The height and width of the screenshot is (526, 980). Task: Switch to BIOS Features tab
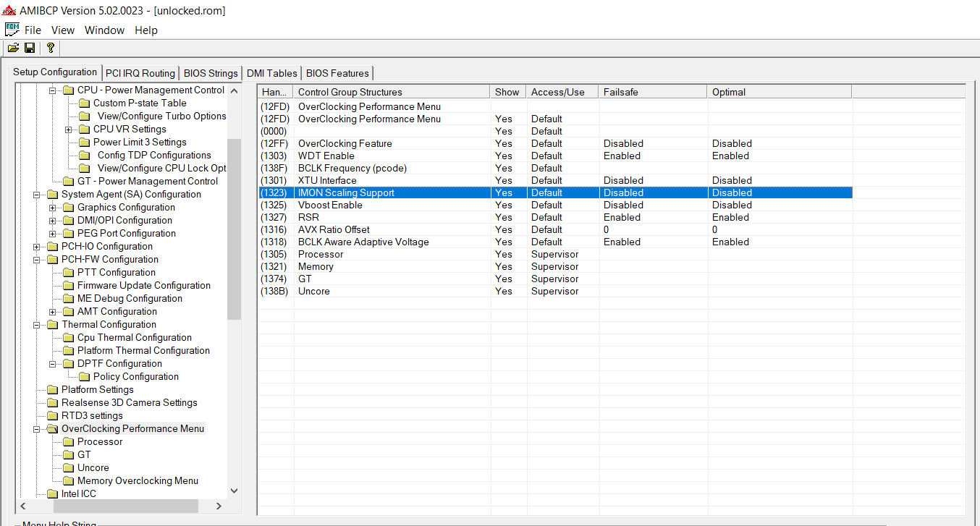click(x=337, y=73)
